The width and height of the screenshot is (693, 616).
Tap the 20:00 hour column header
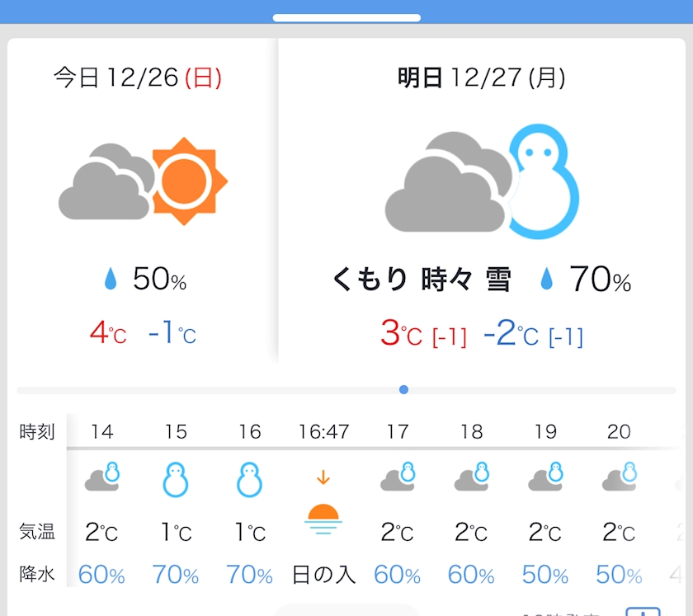pos(619,431)
